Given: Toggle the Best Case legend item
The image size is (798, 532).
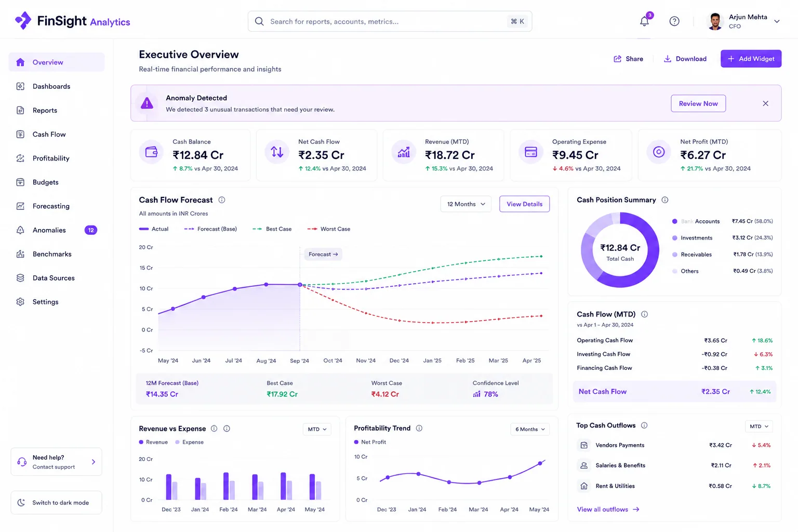Looking at the screenshot, I should pos(272,229).
